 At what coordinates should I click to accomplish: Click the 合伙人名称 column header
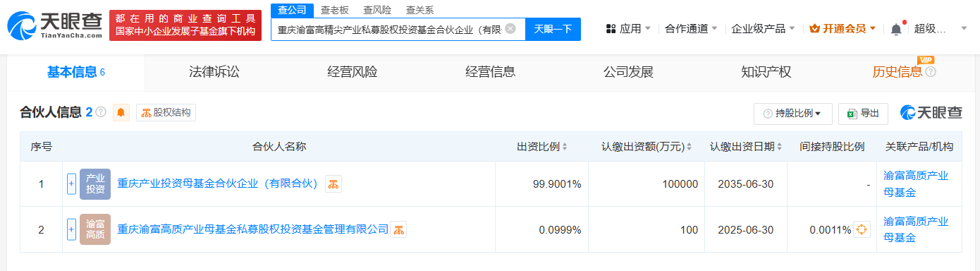tap(279, 147)
